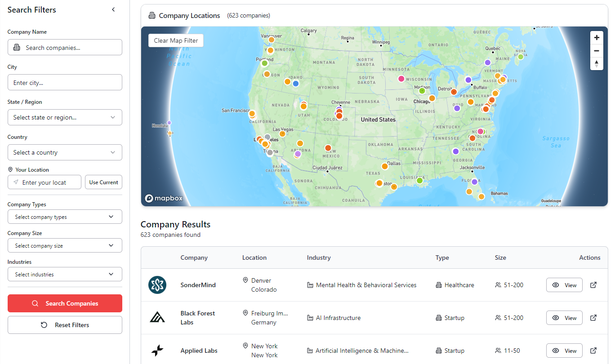This screenshot has height=364, width=615.
Task: Click the orange marker next to Chicago
Action: [432, 98]
